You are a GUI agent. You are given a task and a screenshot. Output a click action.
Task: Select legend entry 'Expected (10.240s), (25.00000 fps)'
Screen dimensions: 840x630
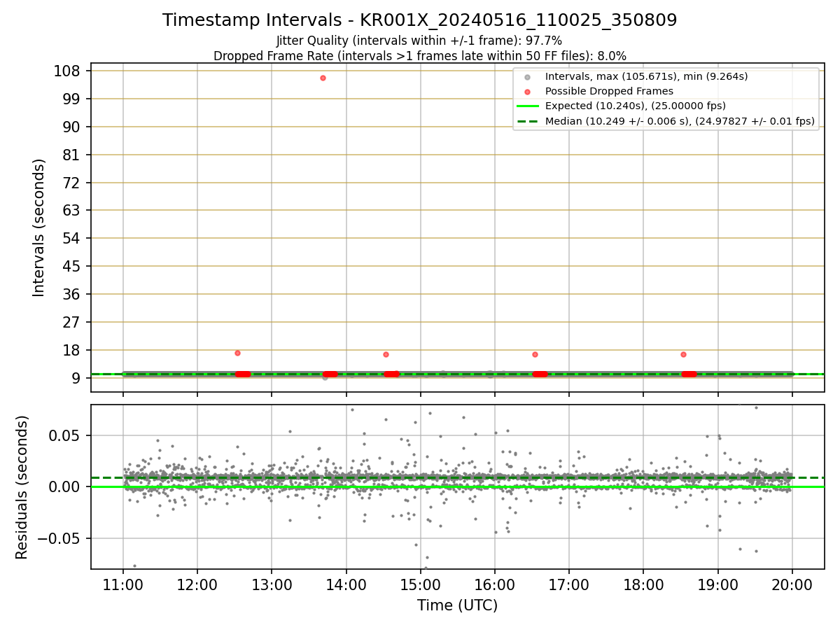click(x=635, y=106)
